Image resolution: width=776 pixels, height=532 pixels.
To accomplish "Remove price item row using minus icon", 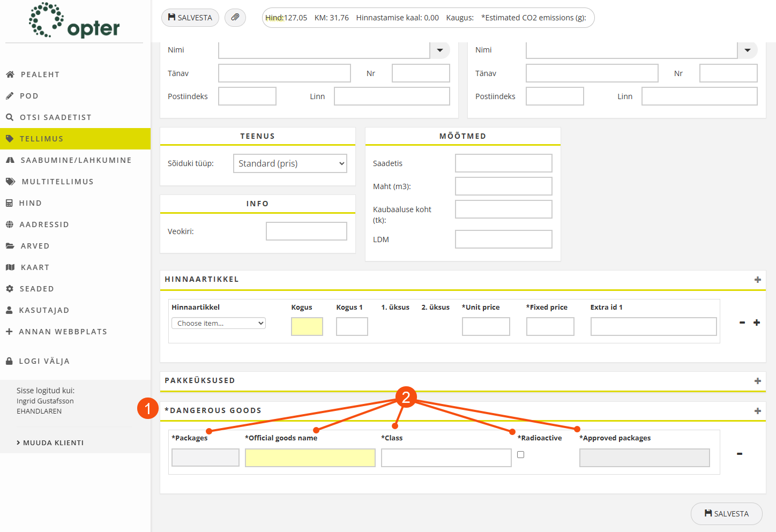I will [742, 323].
